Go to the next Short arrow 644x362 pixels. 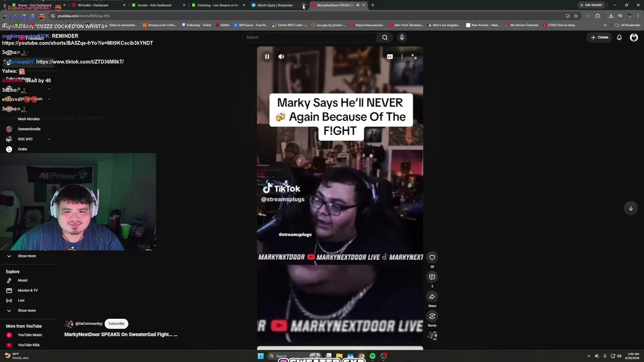point(631,208)
